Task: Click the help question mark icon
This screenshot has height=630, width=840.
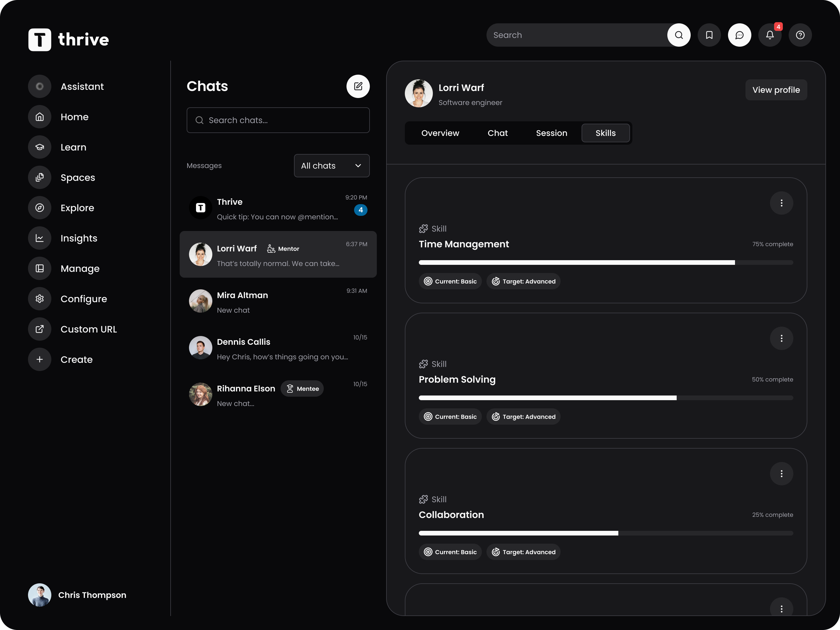Action: pyautogui.click(x=800, y=35)
